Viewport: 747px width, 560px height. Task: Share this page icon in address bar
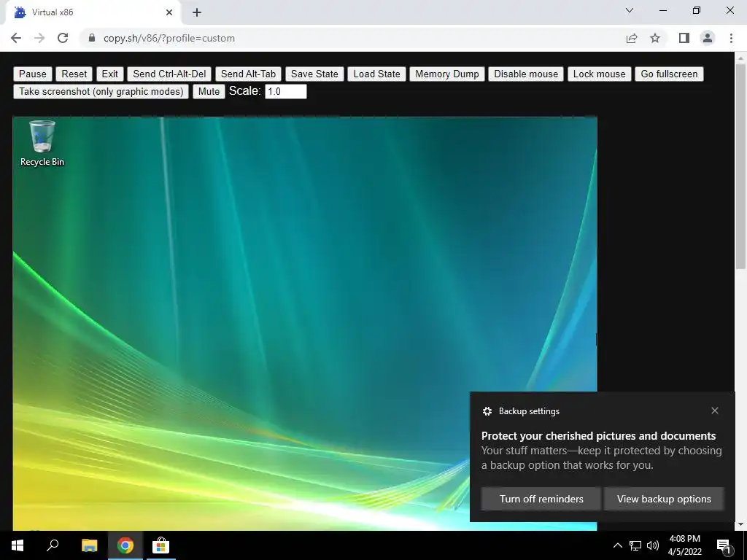click(x=632, y=38)
